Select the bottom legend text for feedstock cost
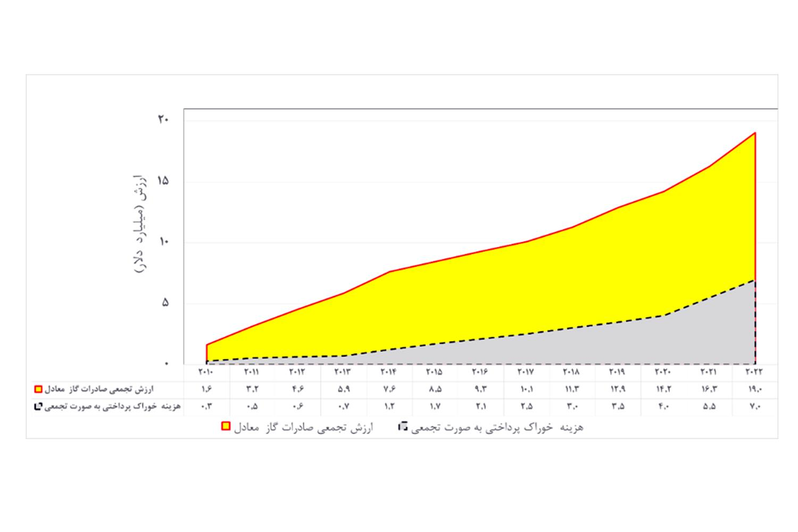 (497, 427)
